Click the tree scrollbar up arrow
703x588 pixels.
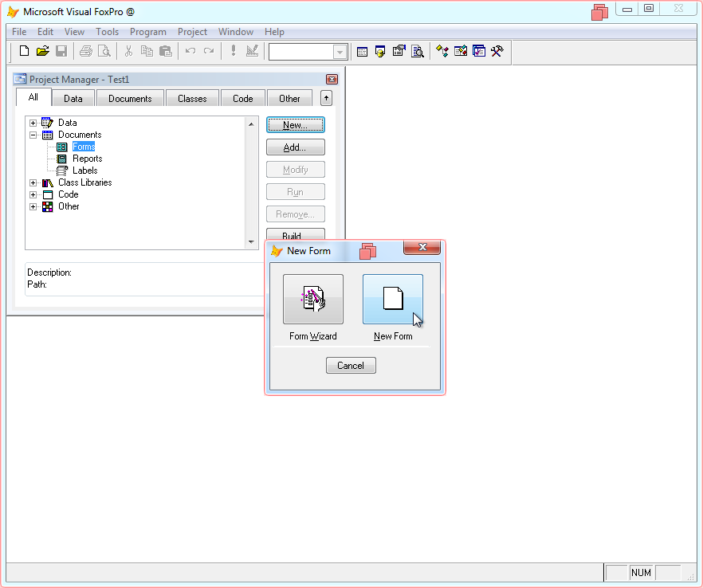[251, 124]
